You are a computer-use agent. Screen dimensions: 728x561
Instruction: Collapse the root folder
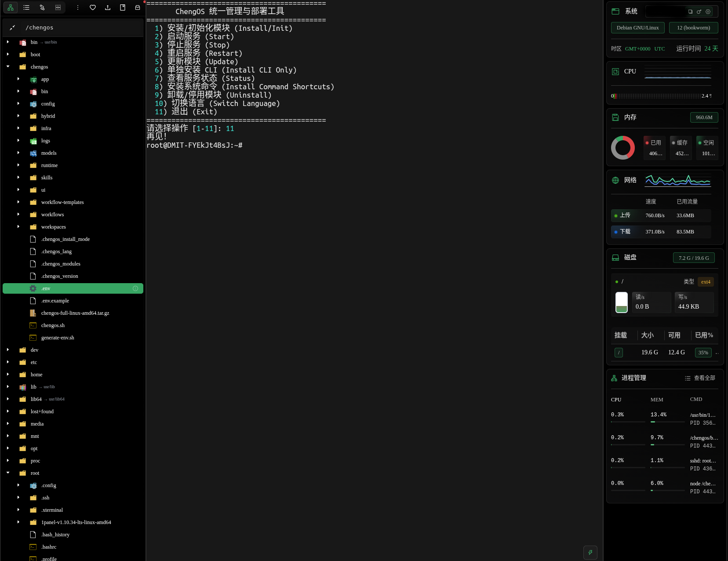(8, 473)
